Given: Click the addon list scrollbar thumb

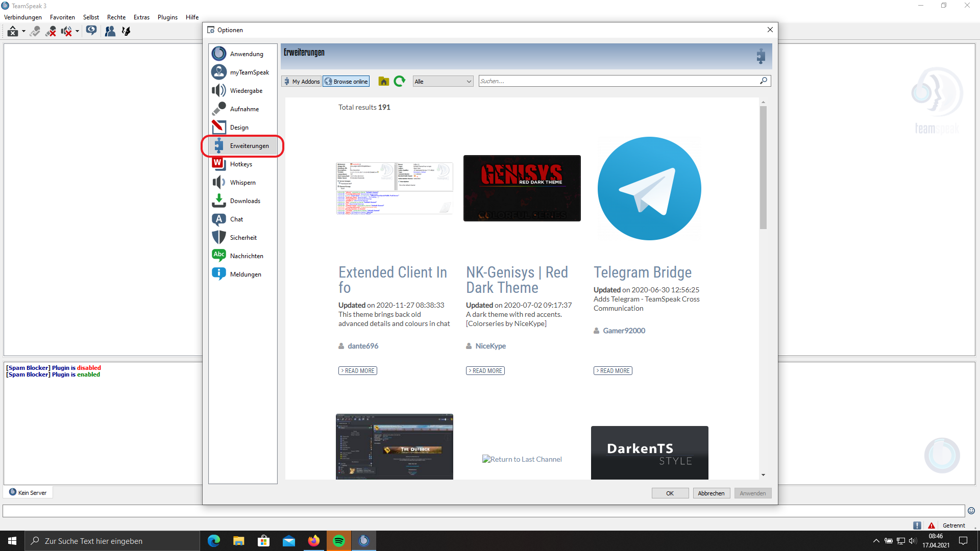Looking at the screenshot, I should point(763,167).
